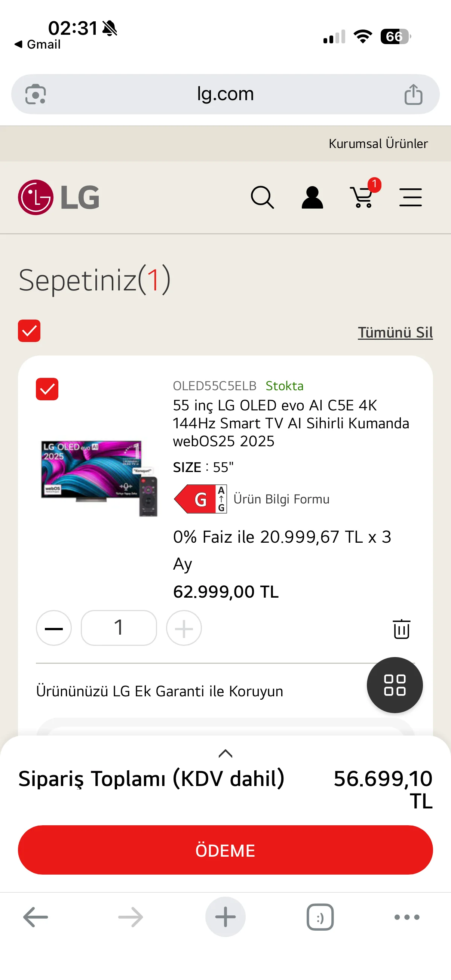Open the Ürün Bilgi Formu link
451x980 pixels.
(x=281, y=499)
